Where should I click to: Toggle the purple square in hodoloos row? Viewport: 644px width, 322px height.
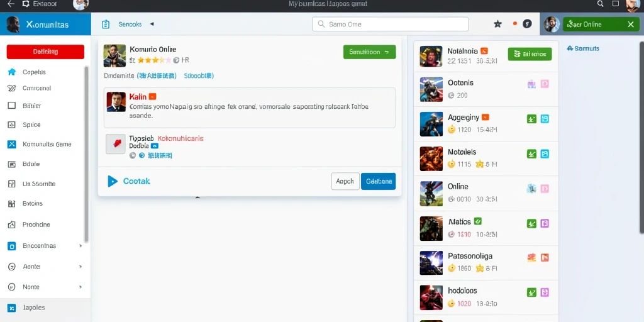[545, 292]
